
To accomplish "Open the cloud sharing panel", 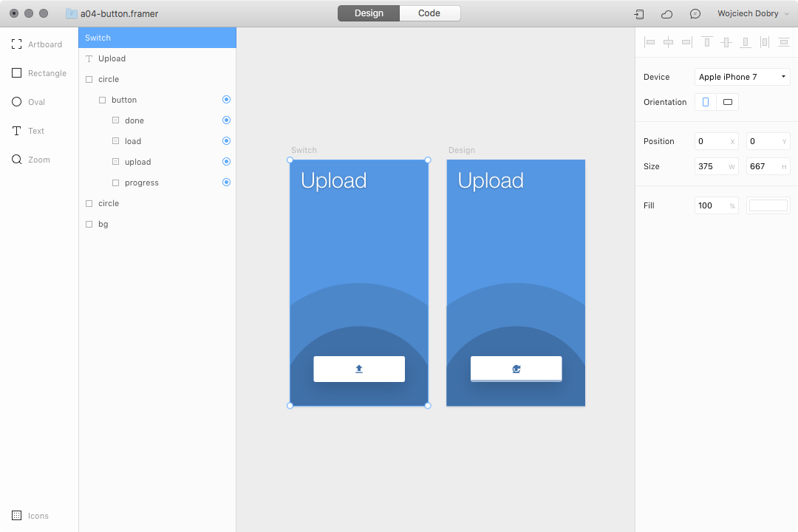I will (666, 13).
